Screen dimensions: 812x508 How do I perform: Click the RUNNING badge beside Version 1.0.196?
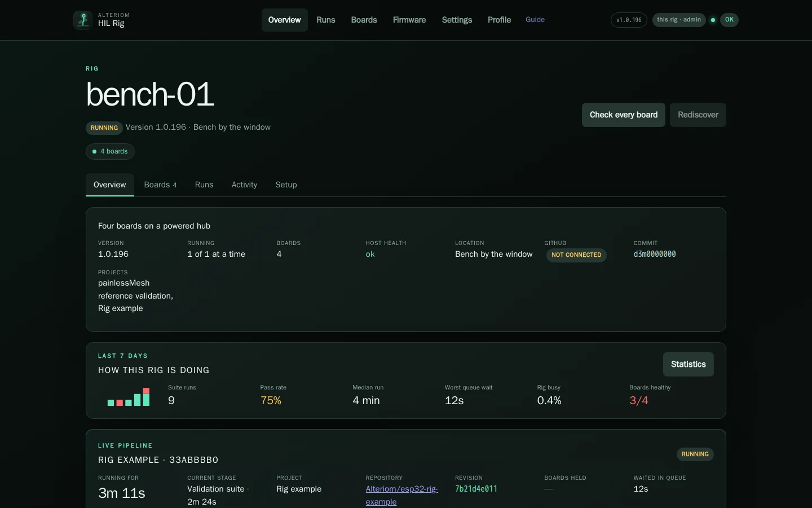[x=104, y=128]
